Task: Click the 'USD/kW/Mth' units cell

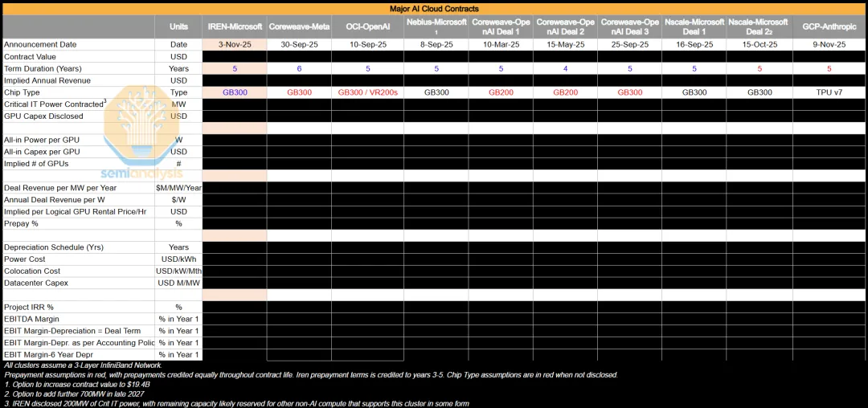Action: tap(178, 271)
